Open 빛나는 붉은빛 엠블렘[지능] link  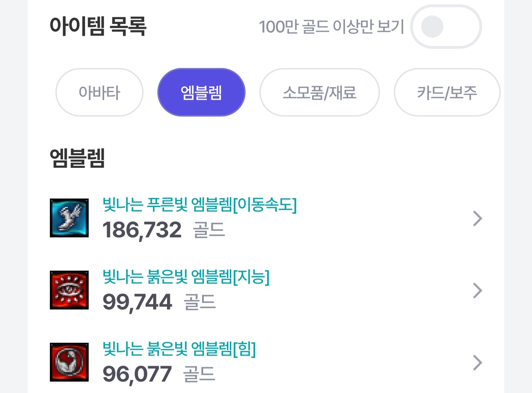[x=186, y=277]
